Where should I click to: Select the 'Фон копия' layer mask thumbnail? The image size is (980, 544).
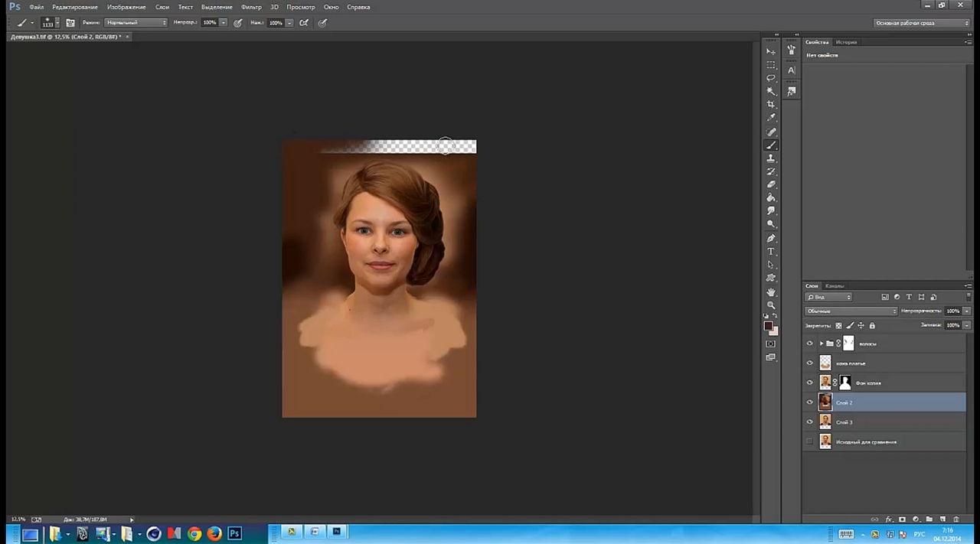(845, 383)
